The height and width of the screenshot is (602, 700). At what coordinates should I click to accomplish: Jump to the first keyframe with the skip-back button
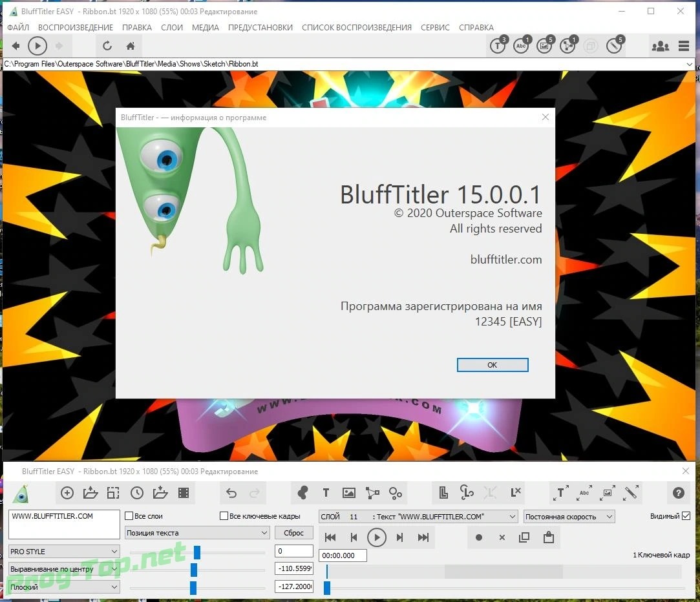pos(330,537)
